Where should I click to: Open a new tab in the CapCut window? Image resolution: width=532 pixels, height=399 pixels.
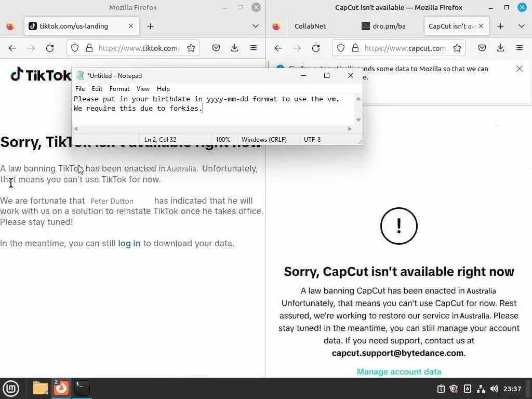(500, 26)
